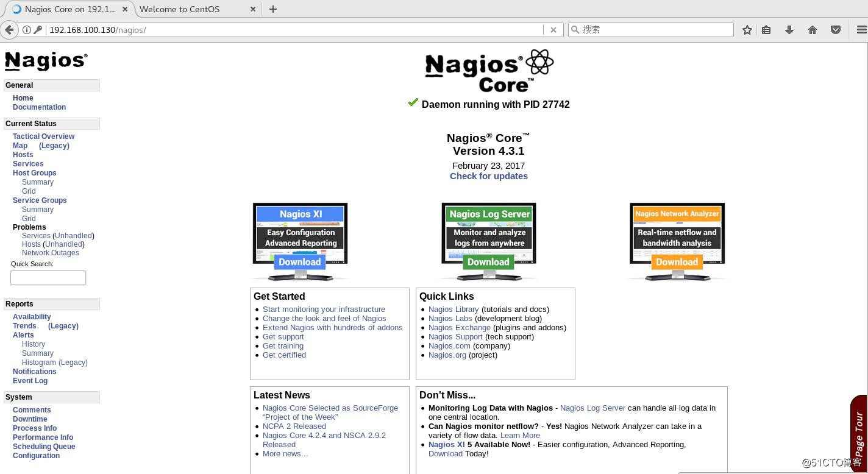This screenshot has width=868, height=474.
Task: Open Network Outages link
Action: (51, 253)
